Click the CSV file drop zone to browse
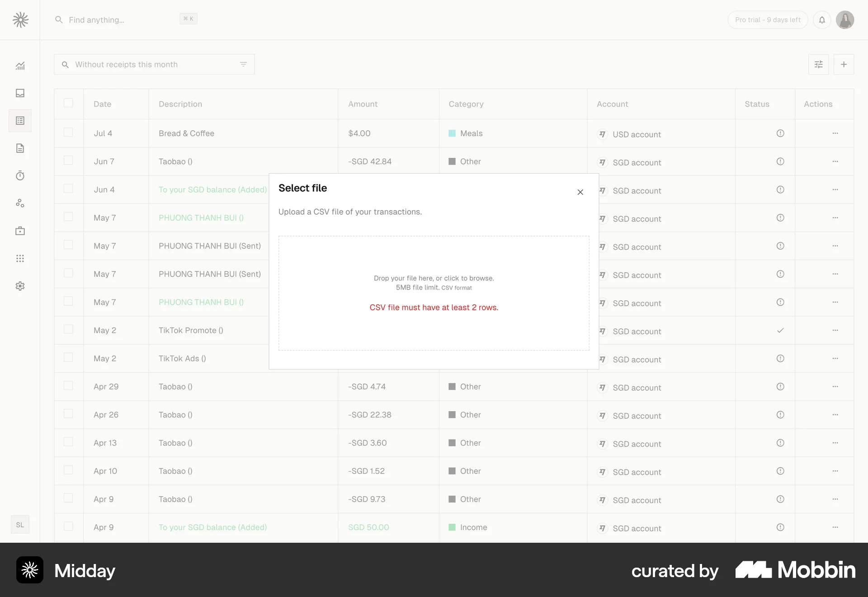 [x=434, y=293]
